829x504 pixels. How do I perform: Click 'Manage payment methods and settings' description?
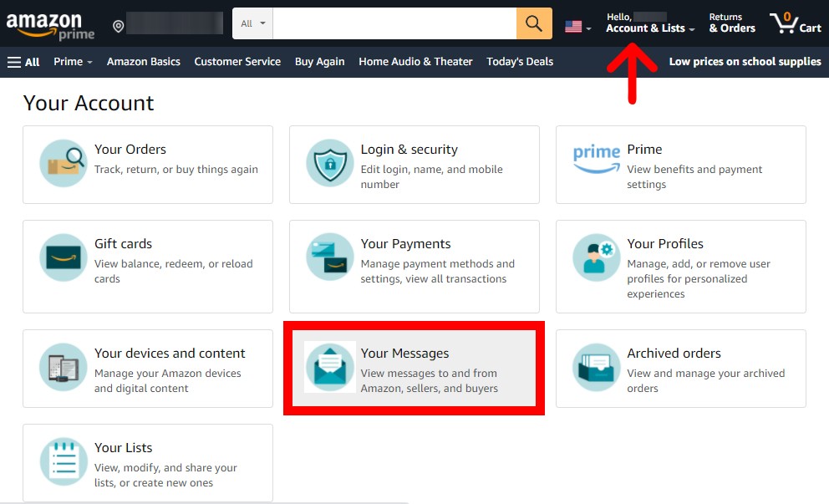click(437, 272)
